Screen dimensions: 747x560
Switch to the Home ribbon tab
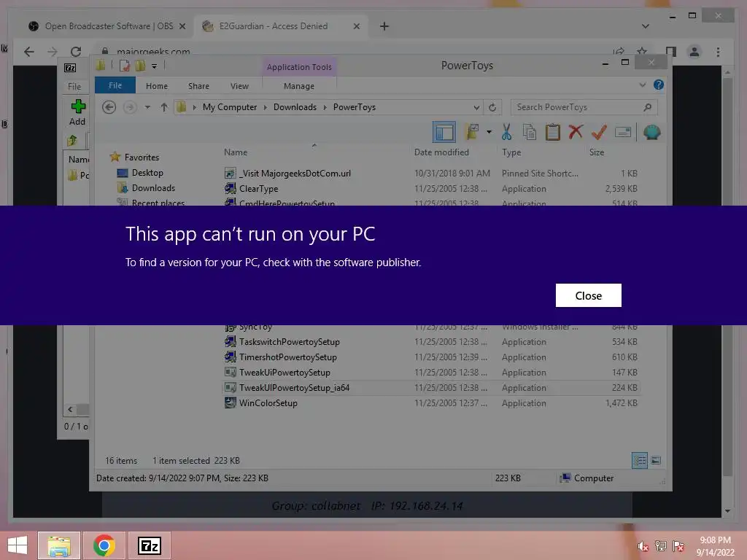point(157,86)
